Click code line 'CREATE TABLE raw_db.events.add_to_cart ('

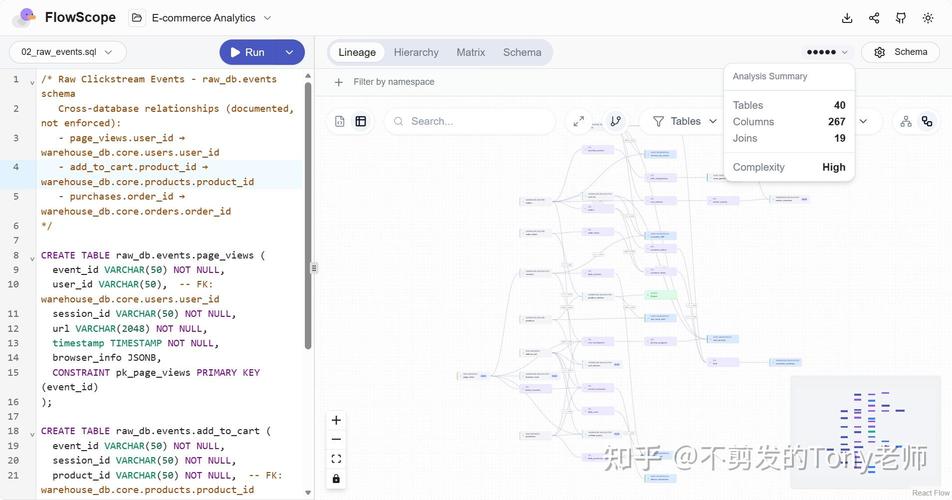[x=156, y=431]
